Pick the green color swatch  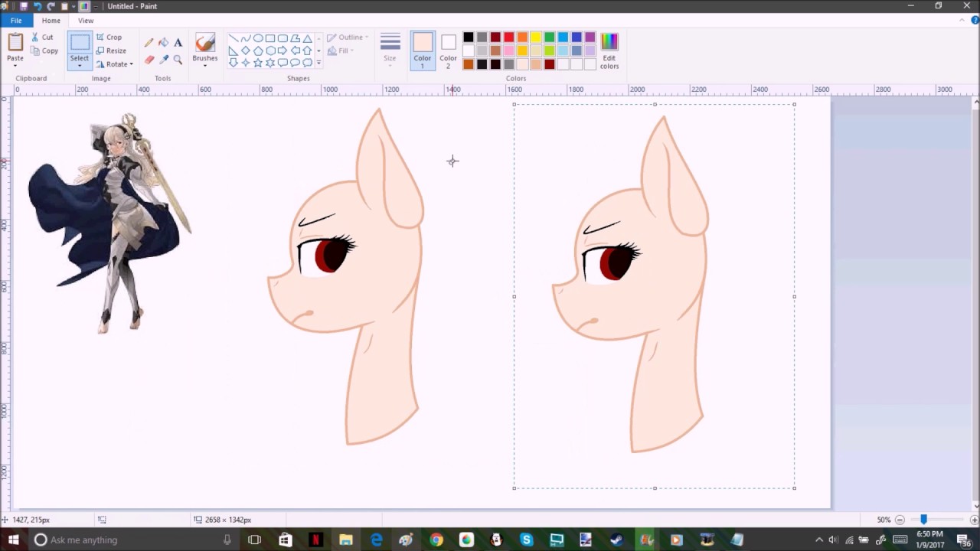(x=550, y=37)
